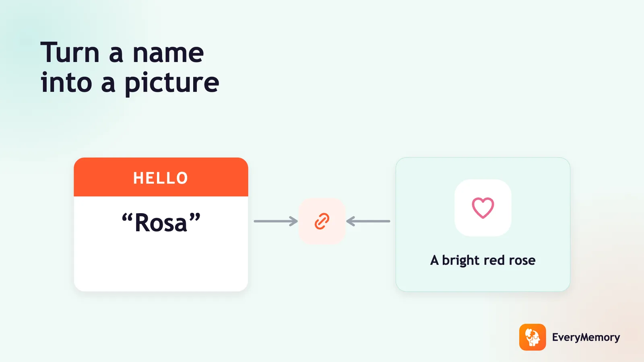644x362 pixels.
Task: Select the Rosa name text
Action: coord(161,223)
